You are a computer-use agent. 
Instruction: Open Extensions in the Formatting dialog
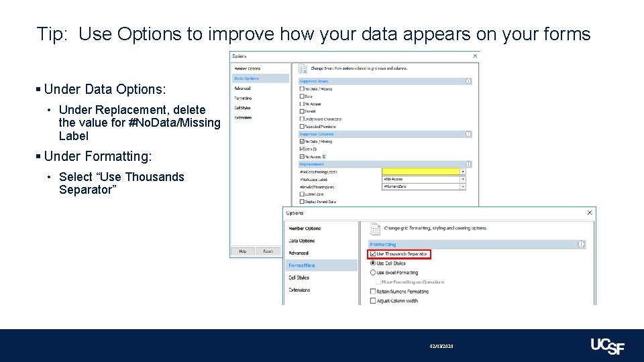[x=299, y=290]
